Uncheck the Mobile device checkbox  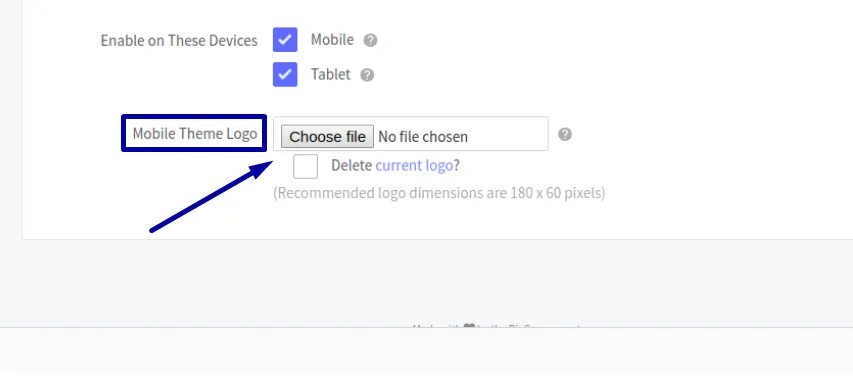coord(285,40)
